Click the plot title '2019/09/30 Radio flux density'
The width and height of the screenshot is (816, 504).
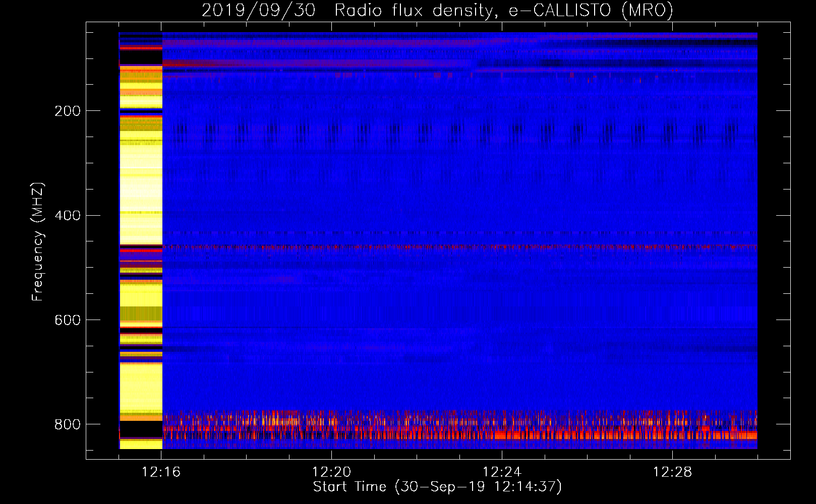[x=437, y=10]
